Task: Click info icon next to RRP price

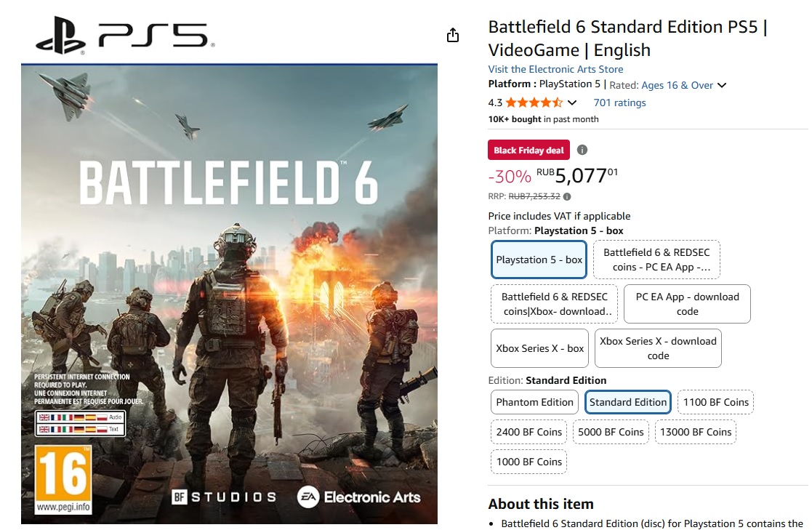Action: (567, 196)
